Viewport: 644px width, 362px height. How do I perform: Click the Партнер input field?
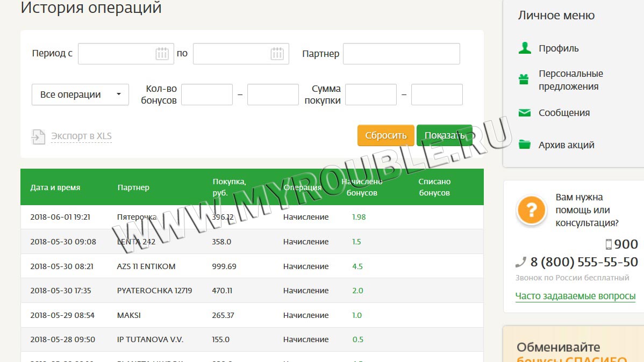401,54
